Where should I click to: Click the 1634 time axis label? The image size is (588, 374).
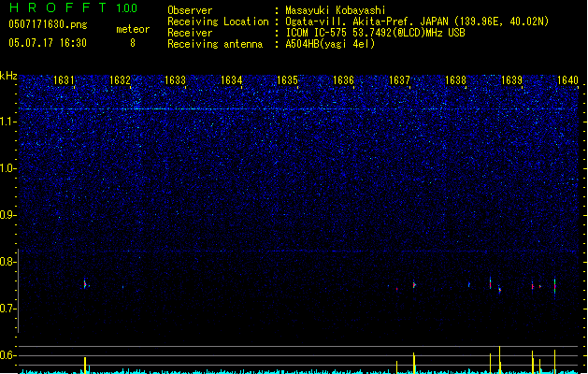[232, 80]
